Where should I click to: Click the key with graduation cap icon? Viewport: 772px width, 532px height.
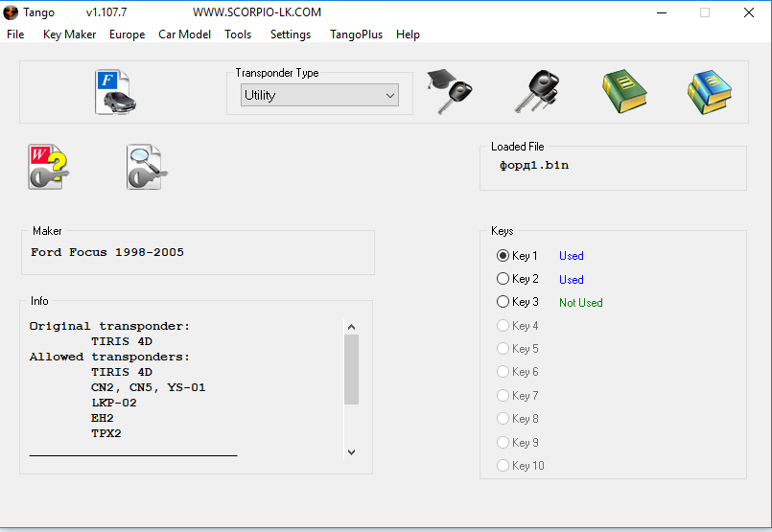click(449, 91)
